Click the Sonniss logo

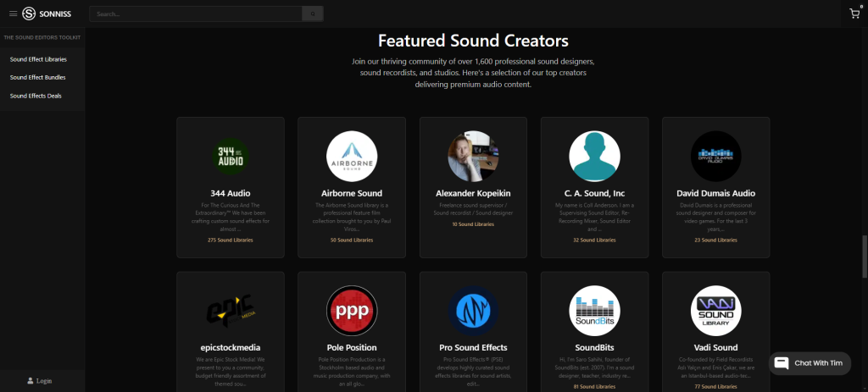tap(47, 14)
